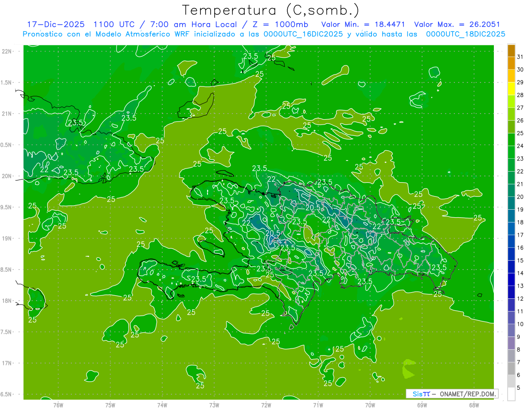Viewport: 532px width, 411px height.
Task: Click the "74W" longitude axis label
Action: click(162, 406)
